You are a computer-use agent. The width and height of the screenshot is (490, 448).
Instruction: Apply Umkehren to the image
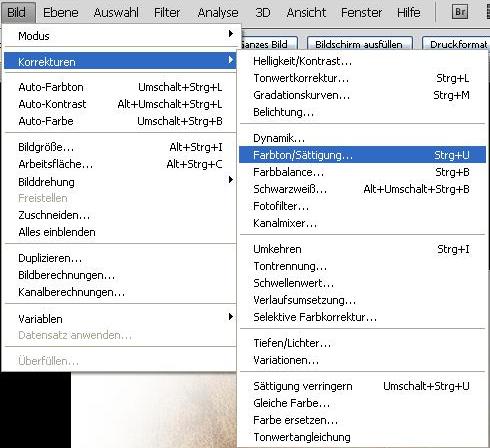(362, 249)
